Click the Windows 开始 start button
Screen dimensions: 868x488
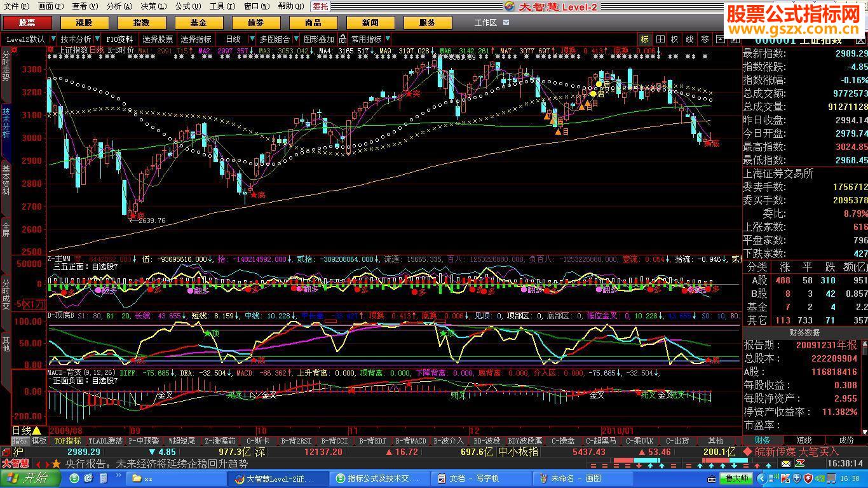coord(31,478)
